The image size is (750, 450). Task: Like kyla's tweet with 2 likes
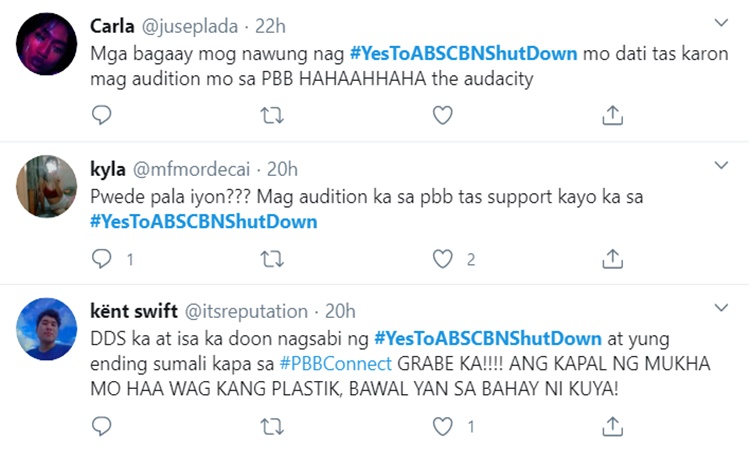(442, 260)
